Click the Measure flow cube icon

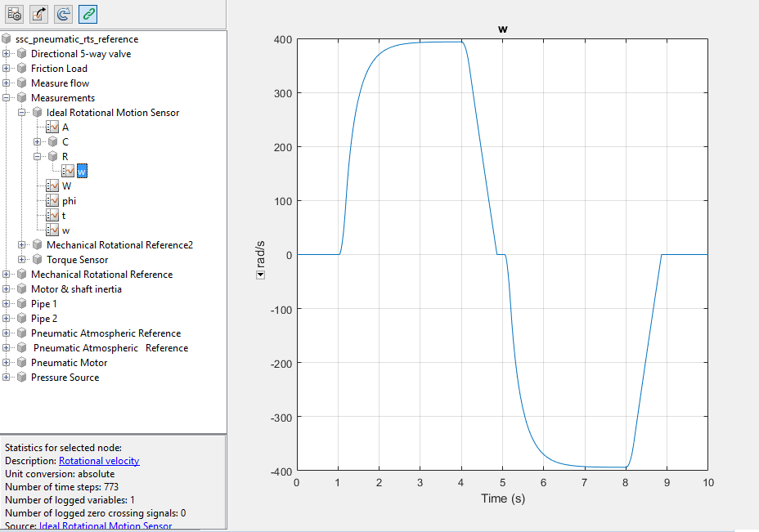coord(22,83)
